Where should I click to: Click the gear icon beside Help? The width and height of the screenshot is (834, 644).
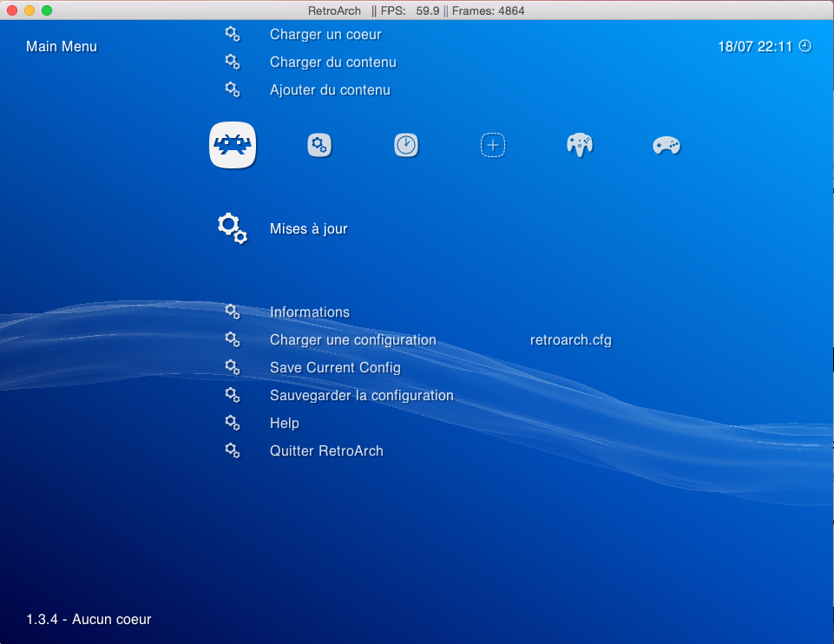(233, 423)
